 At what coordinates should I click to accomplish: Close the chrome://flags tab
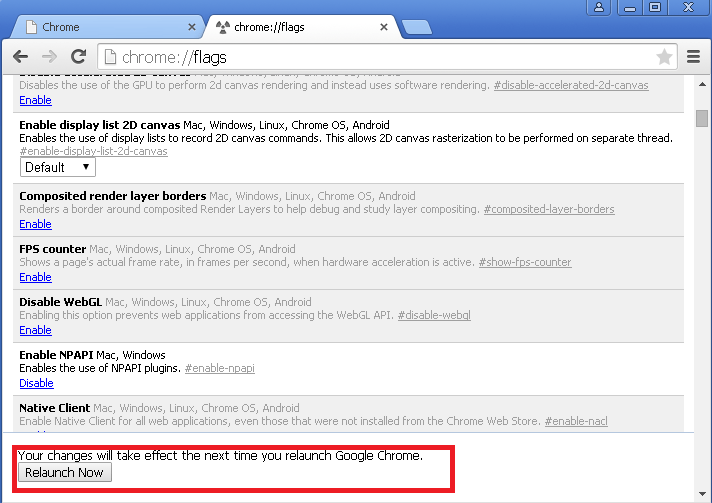pyautogui.click(x=384, y=27)
